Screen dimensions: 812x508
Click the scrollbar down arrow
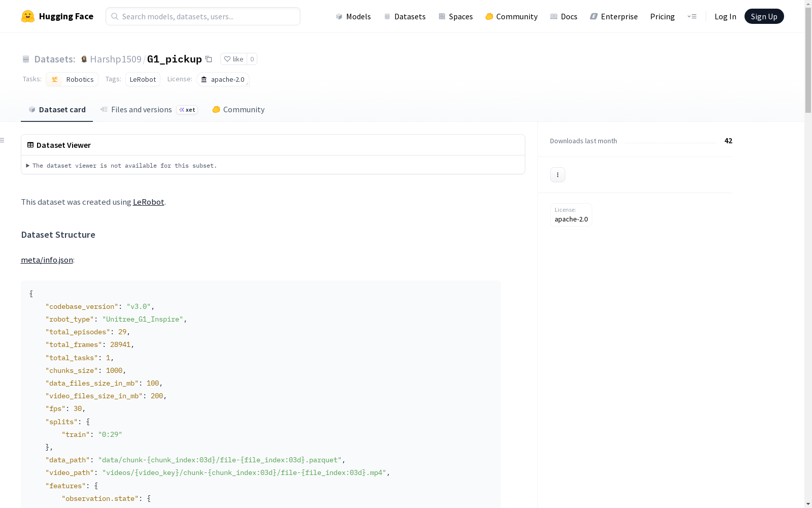point(808,504)
